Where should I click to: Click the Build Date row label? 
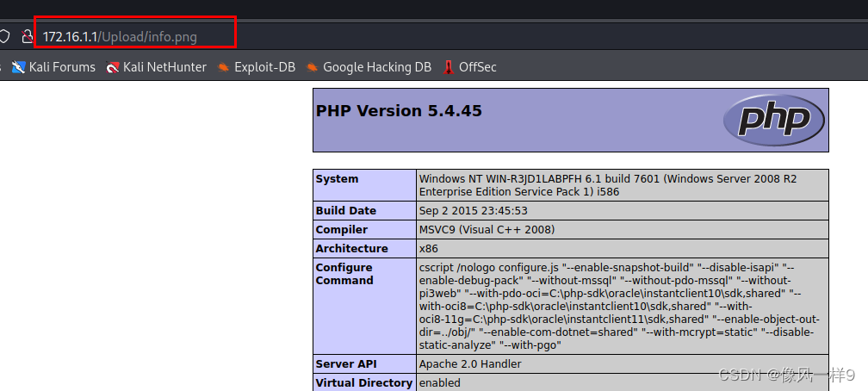[x=346, y=210]
